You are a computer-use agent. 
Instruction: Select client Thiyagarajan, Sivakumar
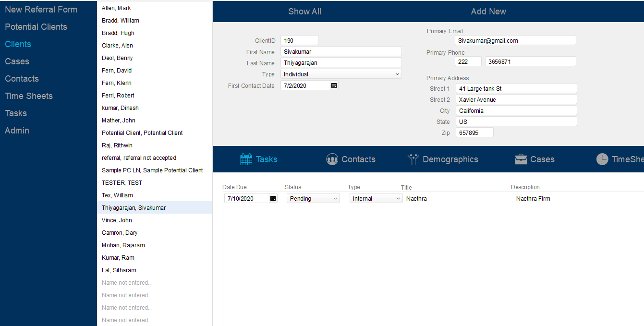click(155, 208)
